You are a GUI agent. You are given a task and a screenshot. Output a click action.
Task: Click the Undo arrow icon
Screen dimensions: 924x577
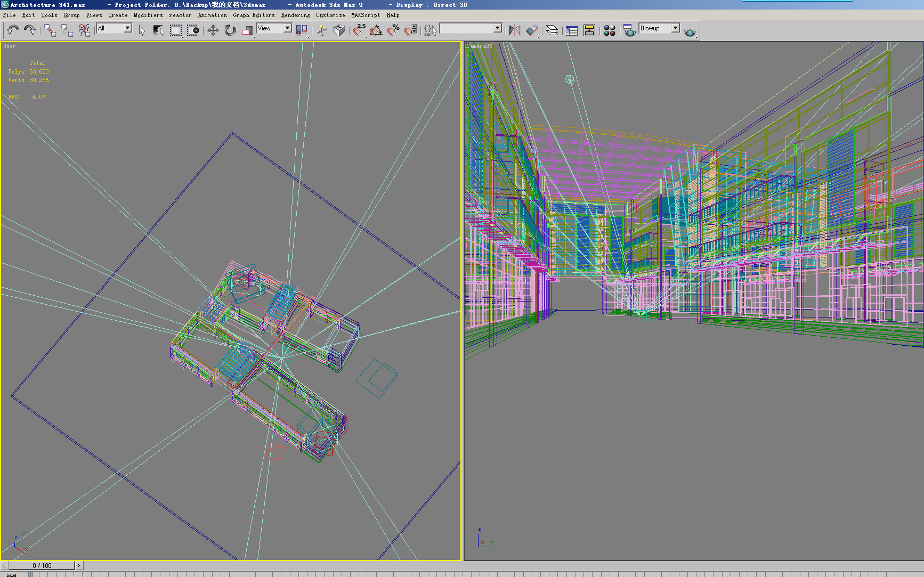[x=13, y=30]
